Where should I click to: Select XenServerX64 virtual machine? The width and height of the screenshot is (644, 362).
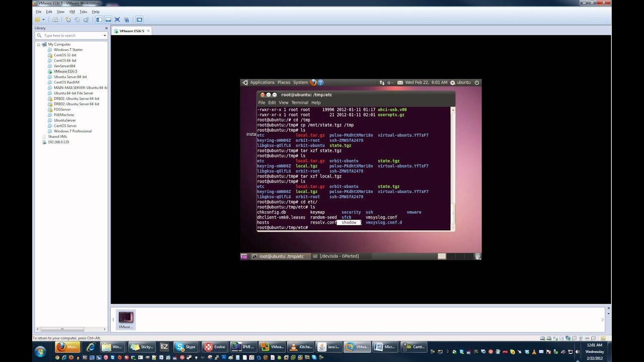tap(64, 66)
